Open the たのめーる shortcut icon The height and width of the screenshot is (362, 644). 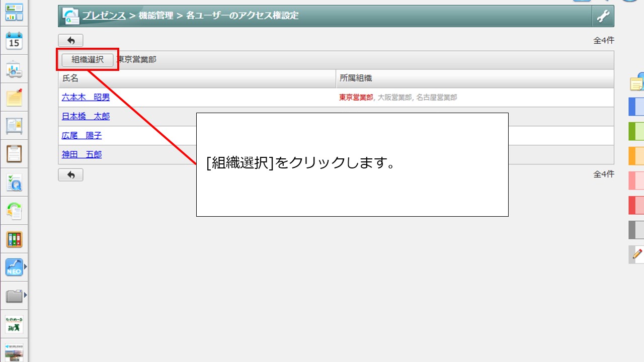point(14,324)
